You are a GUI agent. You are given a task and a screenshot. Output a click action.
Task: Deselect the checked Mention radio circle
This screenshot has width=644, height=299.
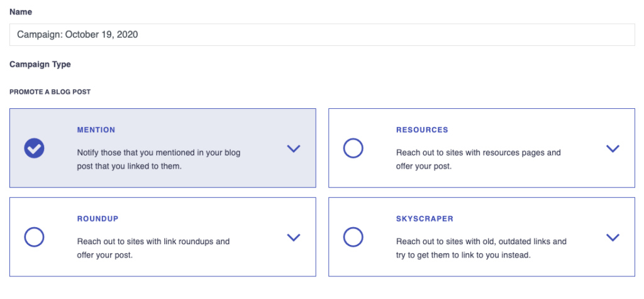[34, 149]
